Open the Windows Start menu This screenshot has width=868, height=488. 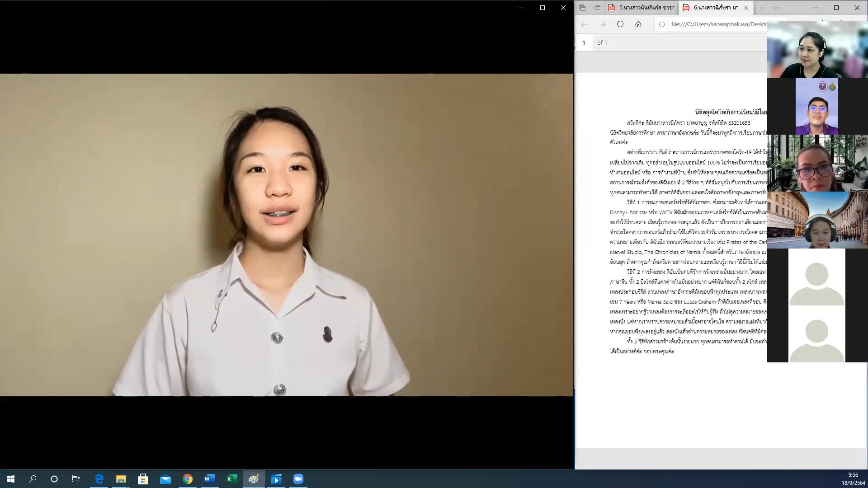click(11, 479)
